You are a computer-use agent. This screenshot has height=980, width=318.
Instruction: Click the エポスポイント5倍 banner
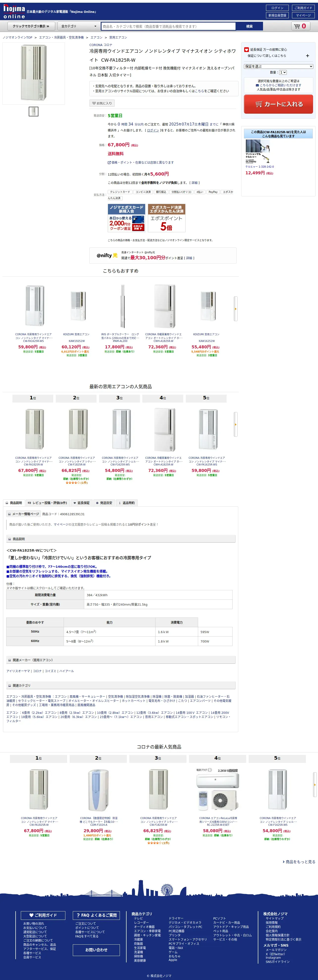point(166,218)
